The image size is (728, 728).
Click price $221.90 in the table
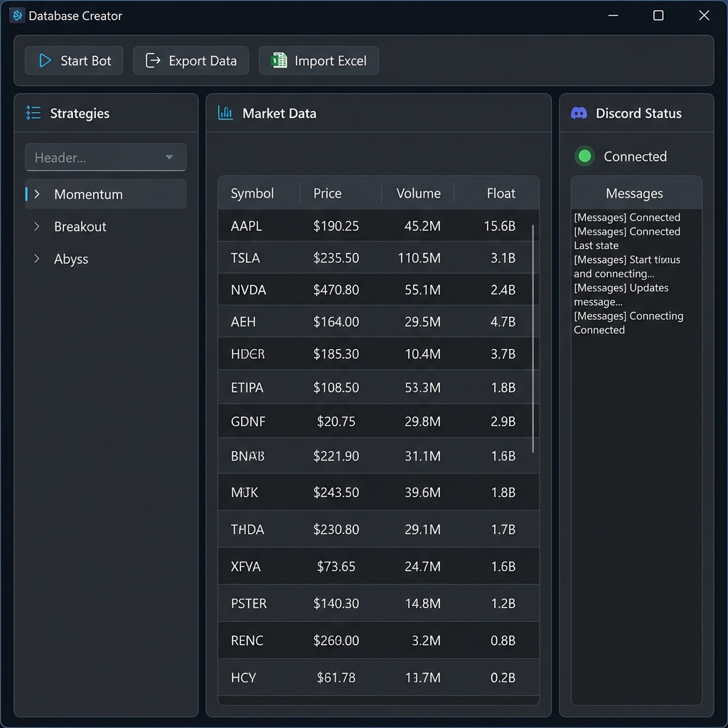pos(336,456)
